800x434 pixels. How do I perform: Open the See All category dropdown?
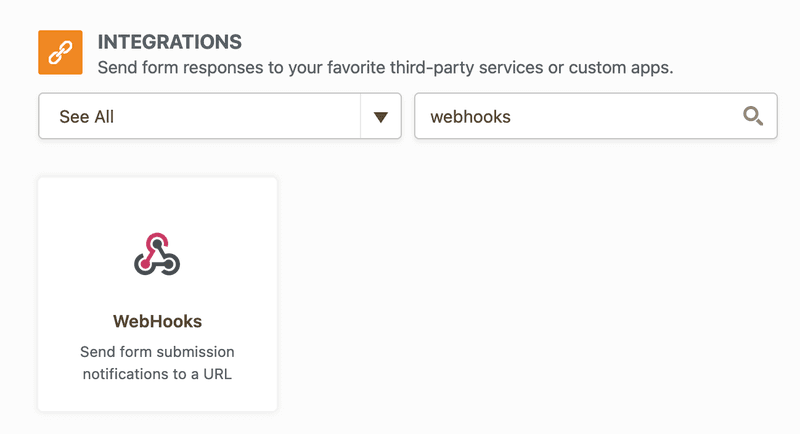(219, 117)
